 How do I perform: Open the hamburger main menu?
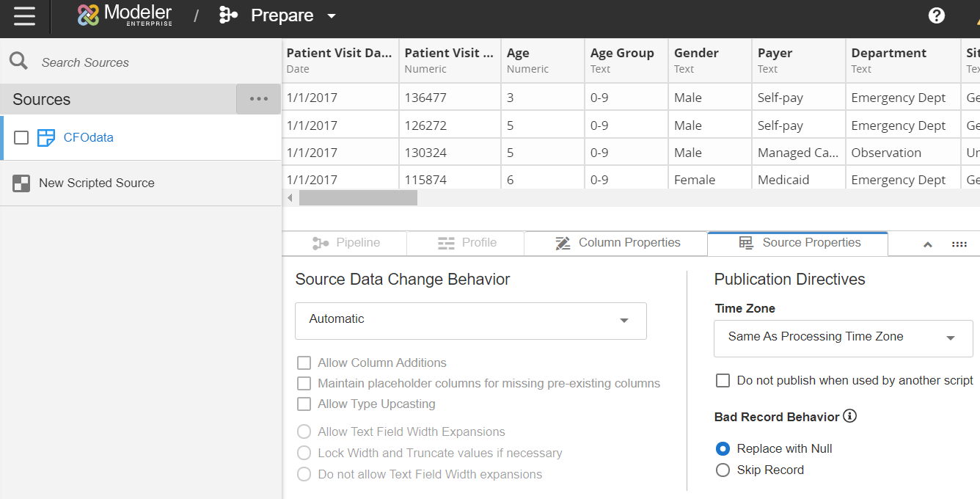pyautogui.click(x=24, y=16)
